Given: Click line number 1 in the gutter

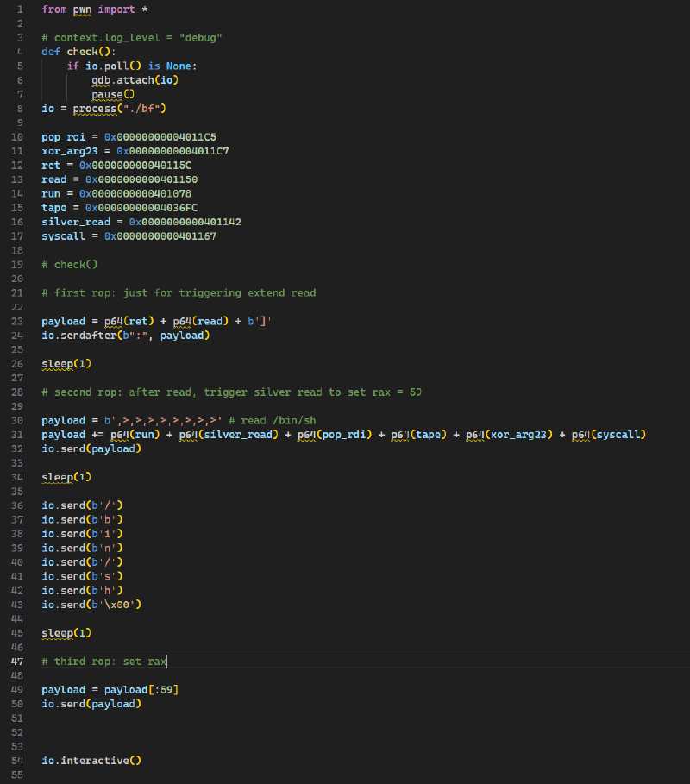Looking at the screenshot, I should [20, 9].
